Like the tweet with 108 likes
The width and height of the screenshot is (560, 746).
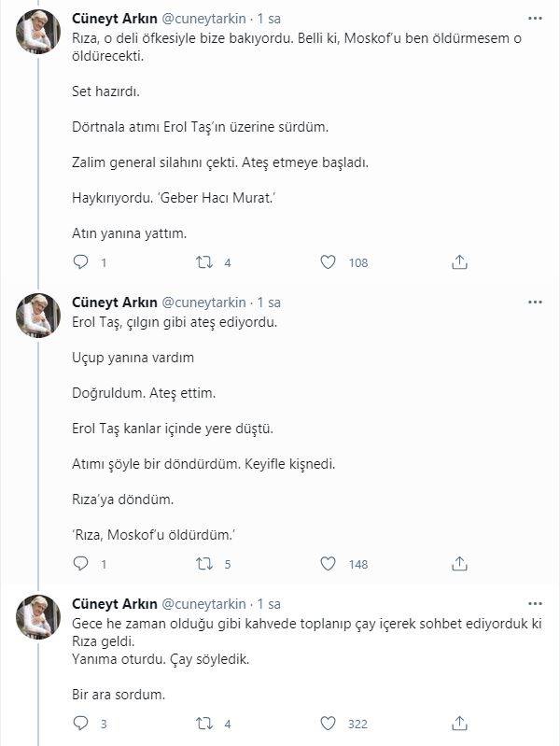tap(328, 262)
